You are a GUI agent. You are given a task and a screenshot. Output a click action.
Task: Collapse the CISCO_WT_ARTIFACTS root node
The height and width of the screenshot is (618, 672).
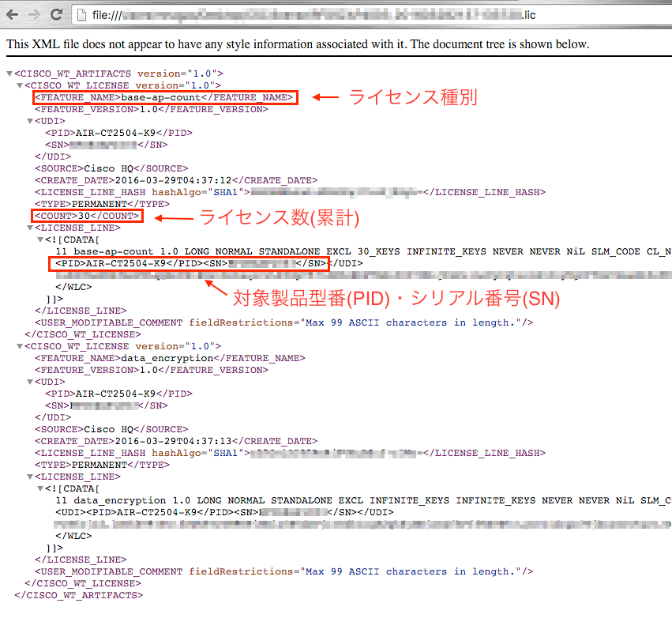click(9, 73)
